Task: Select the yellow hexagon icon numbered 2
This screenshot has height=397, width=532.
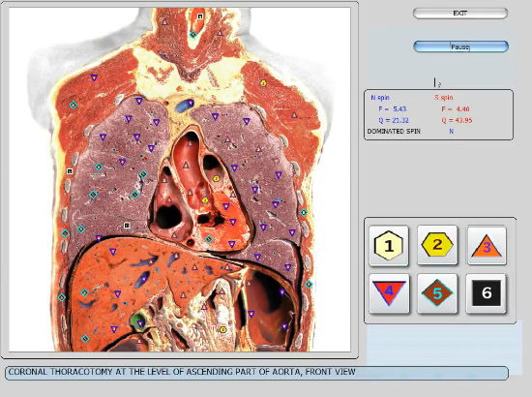Action: 437,245
